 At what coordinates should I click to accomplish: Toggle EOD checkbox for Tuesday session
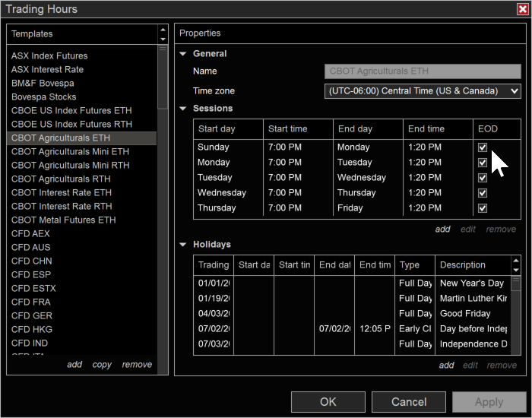coord(483,178)
